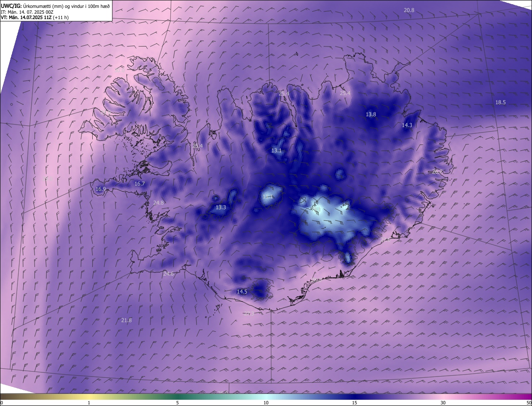532x406 pixels.
Task: Select the 21.8 value label
Action: 126,320
